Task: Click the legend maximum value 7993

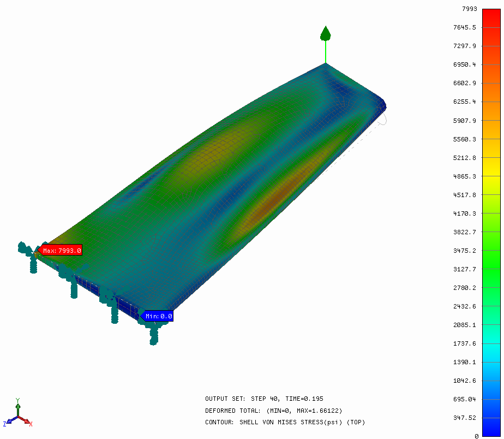Action: click(x=469, y=9)
